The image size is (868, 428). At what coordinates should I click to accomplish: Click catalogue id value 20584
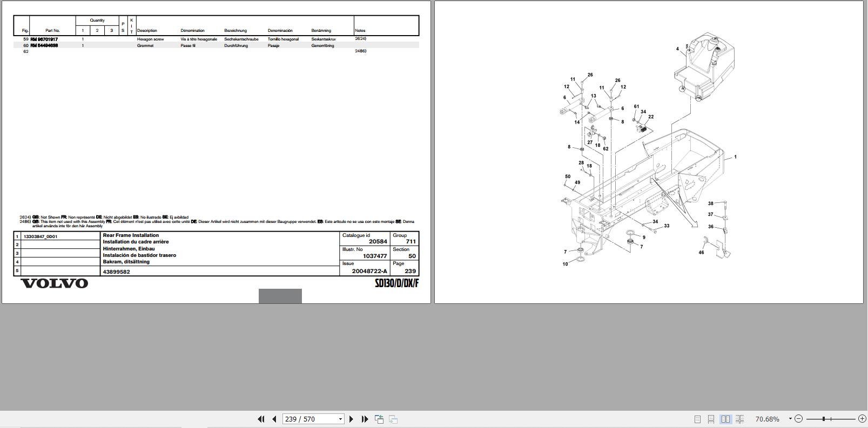(x=378, y=242)
